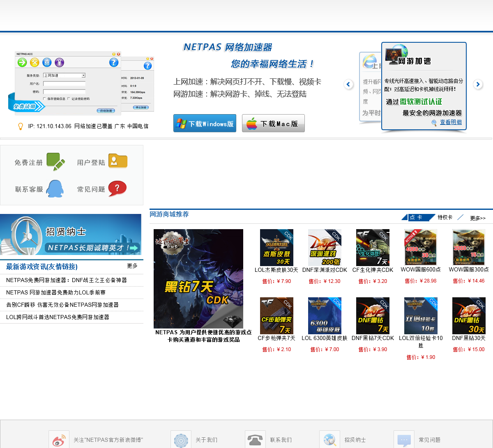Click the DNF黑钻30天 product name

469,338
